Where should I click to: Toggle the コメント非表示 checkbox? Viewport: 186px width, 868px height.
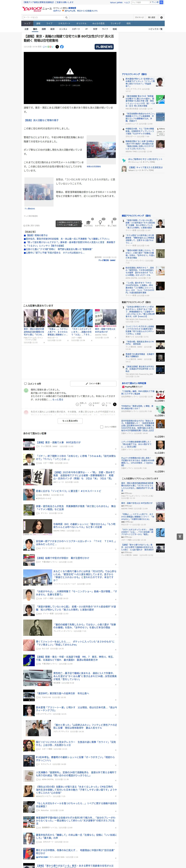point(102,427)
